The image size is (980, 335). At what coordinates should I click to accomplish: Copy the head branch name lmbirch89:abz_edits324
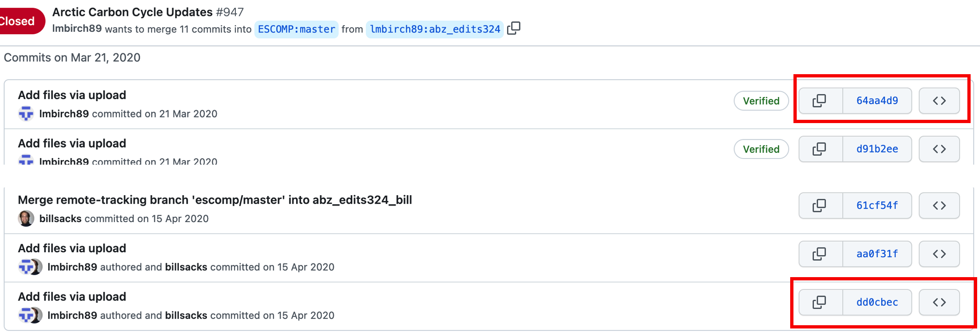[x=514, y=28]
